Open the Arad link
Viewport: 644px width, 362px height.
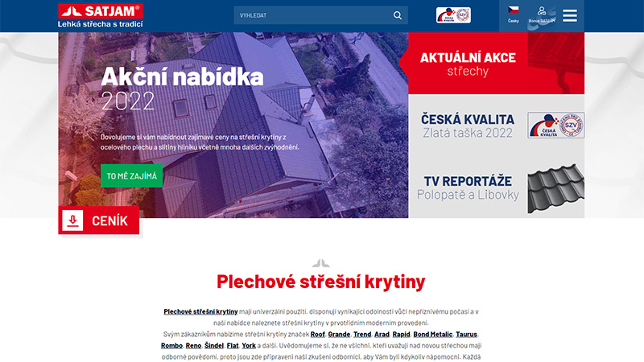pos(382,334)
